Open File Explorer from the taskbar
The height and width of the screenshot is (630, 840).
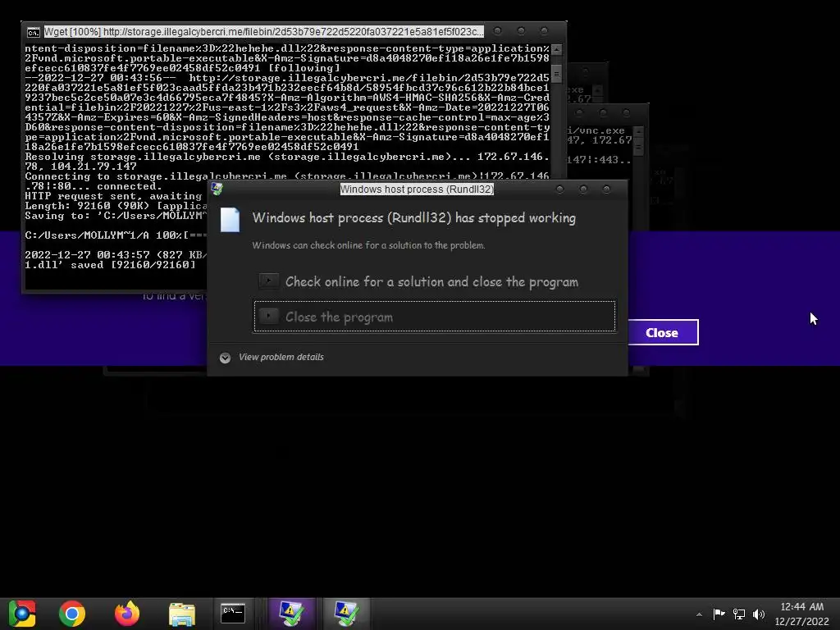182,614
